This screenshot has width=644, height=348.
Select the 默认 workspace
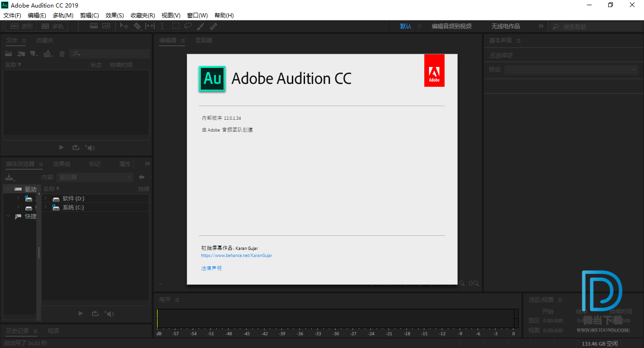click(406, 26)
